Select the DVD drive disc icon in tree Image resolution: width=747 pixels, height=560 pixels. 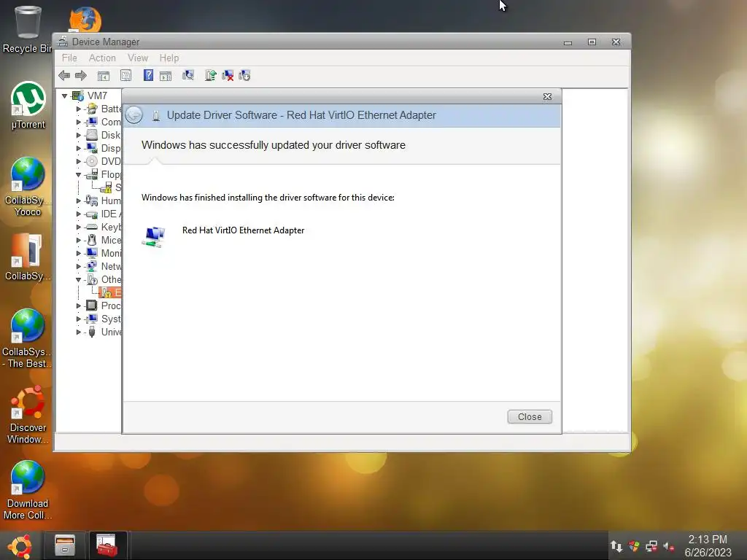92,161
